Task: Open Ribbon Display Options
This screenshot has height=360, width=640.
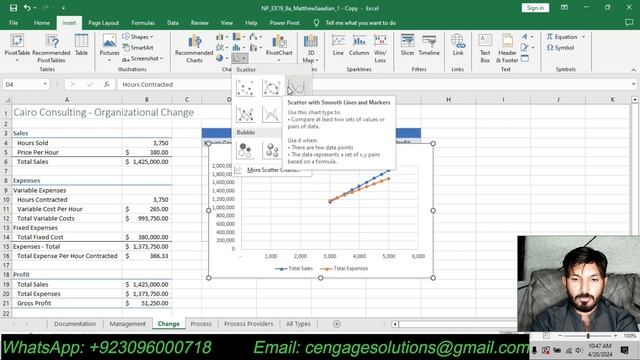Action: [564, 8]
